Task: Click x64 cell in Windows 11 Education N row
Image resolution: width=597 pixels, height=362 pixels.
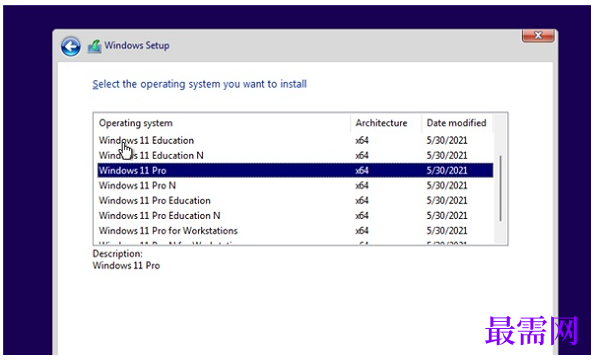Action: click(x=362, y=155)
